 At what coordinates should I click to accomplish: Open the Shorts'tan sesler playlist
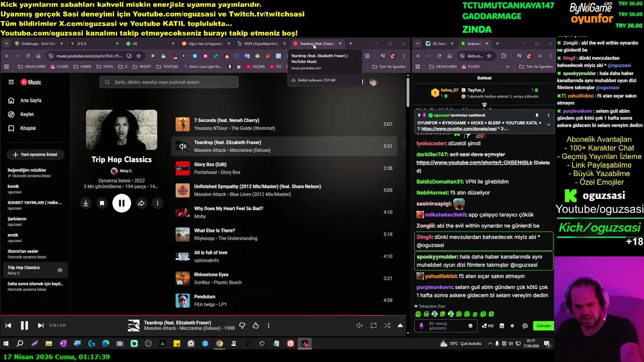(x=35, y=253)
